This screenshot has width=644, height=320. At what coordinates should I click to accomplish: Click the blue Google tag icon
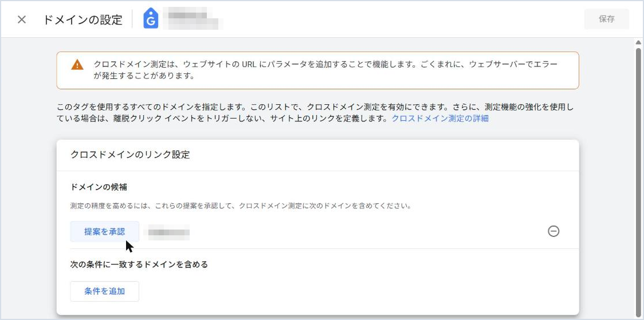pos(151,19)
